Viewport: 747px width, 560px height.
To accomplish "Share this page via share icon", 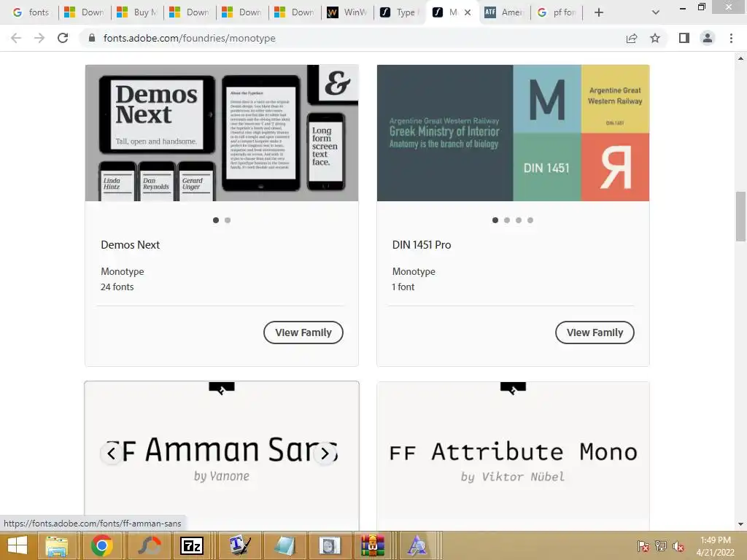I will [632, 38].
